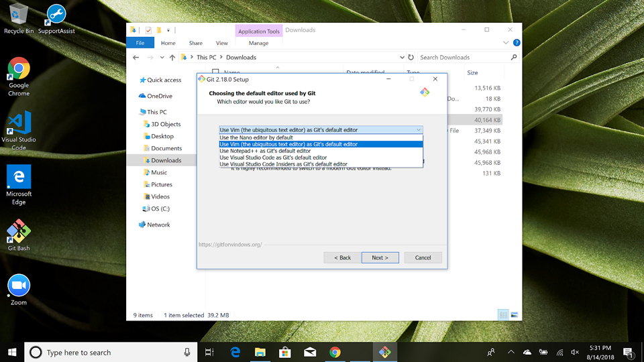
Task: Open Chrome from the taskbar
Action: (x=335, y=352)
